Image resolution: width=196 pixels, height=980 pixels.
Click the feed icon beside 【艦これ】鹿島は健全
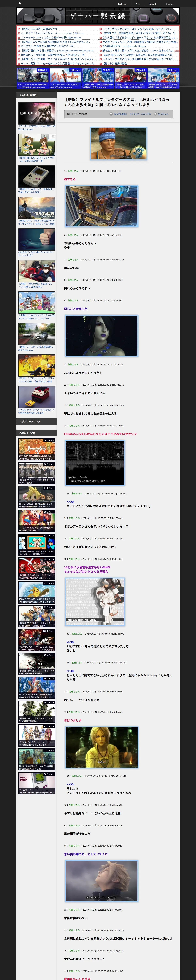pos(101,64)
